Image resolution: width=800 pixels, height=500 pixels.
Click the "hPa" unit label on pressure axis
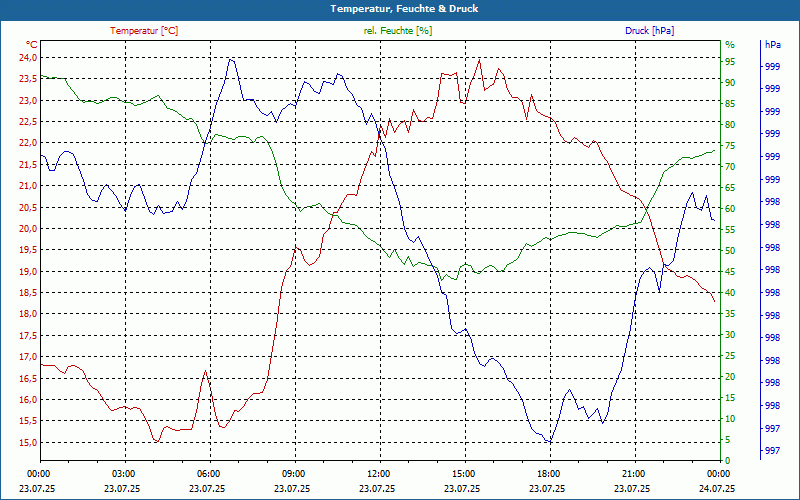772,44
